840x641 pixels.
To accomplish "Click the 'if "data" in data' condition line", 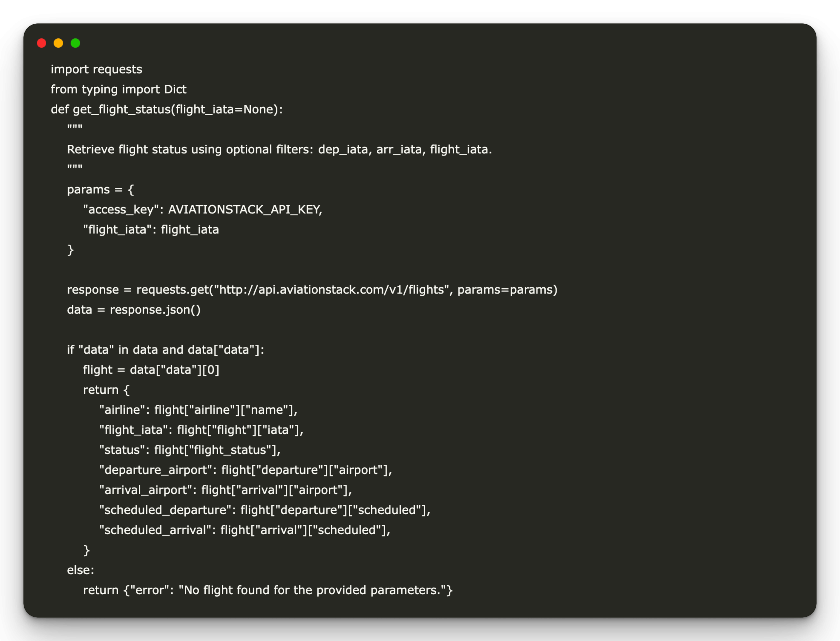I will (x=165, y=350).
